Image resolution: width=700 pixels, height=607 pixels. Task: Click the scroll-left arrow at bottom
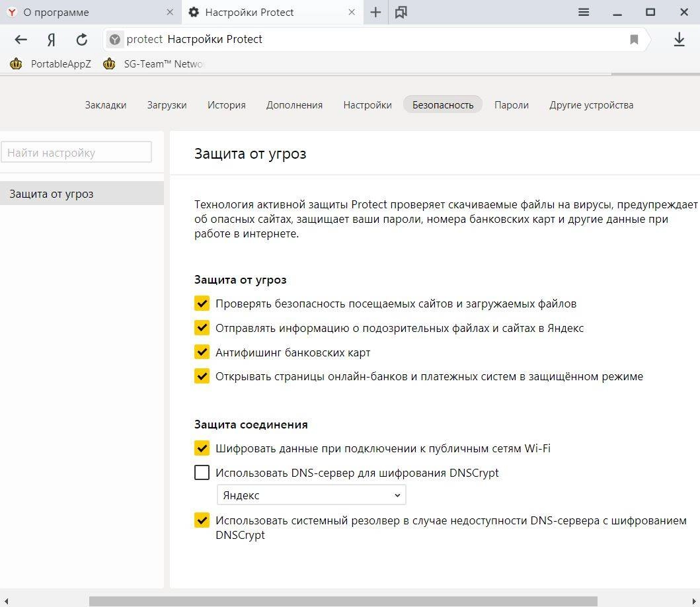coord(6,601)
